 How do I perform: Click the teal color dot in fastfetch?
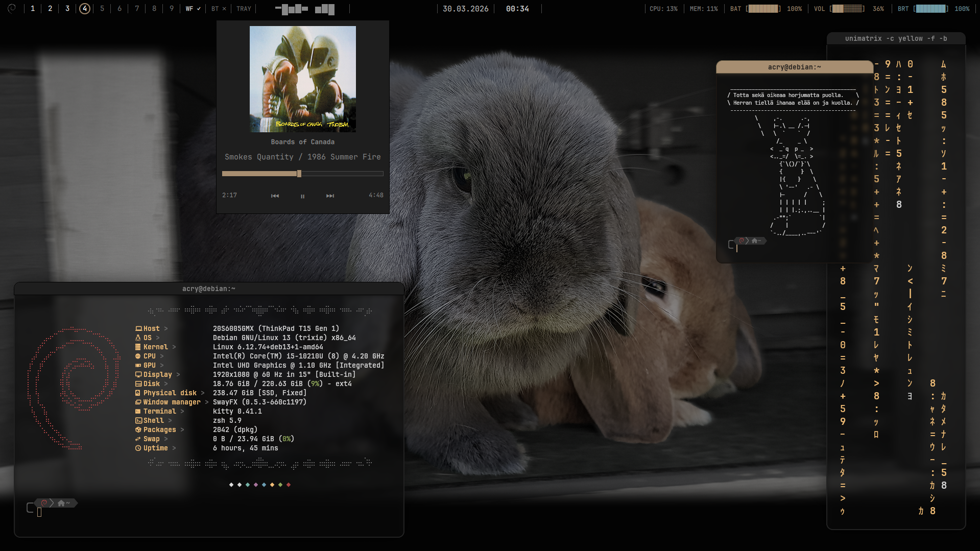[x=248, y=485]
